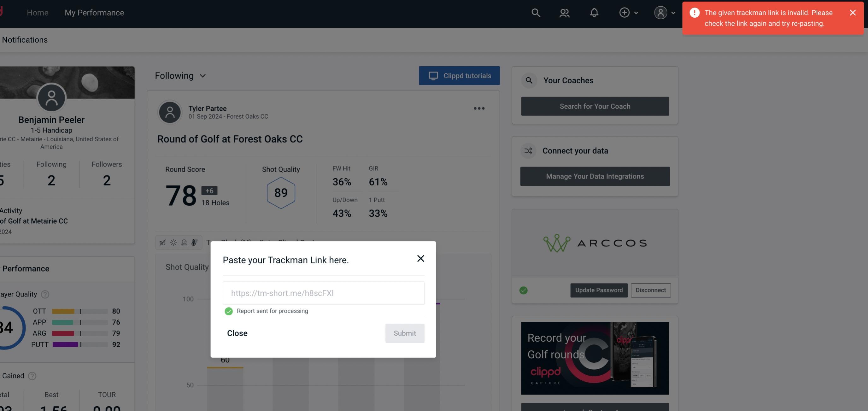868x411 pixels.
Task: Expand the three-dot options menu on Tyler Partee post
Action: [479, 109]
